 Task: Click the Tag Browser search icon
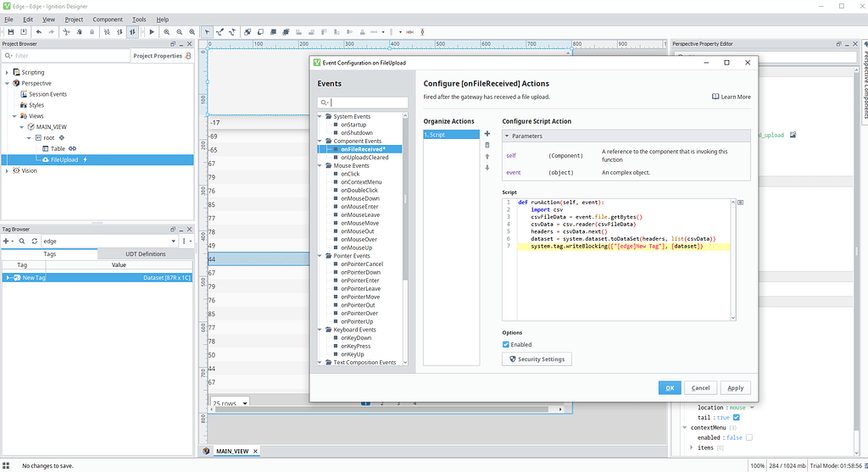[22, 241]
